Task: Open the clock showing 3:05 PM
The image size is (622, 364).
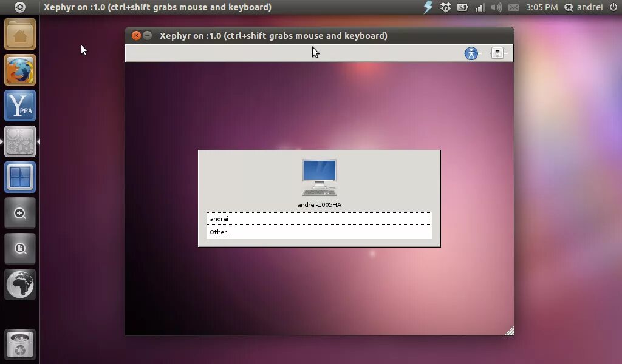Action: point(541,7)
